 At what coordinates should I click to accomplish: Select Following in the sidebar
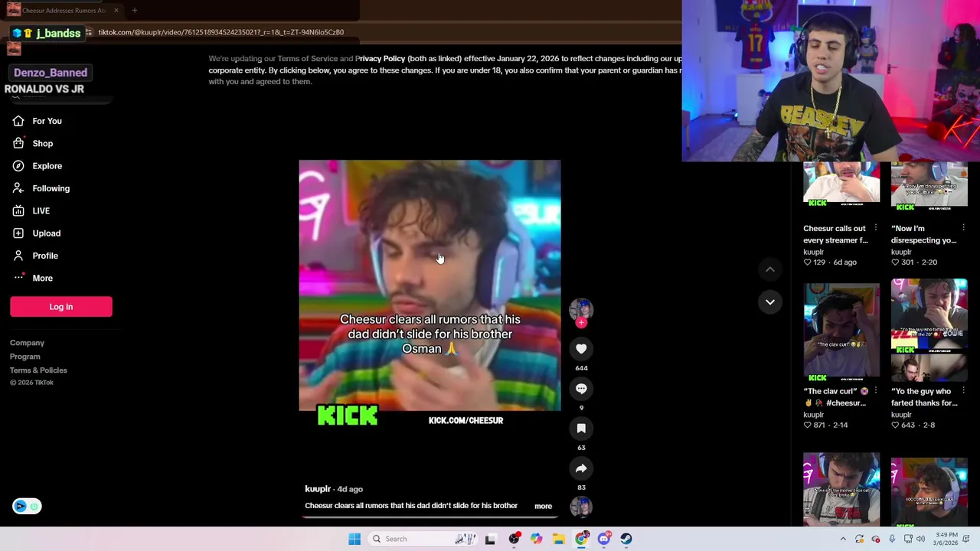click(x=51, y=188)
